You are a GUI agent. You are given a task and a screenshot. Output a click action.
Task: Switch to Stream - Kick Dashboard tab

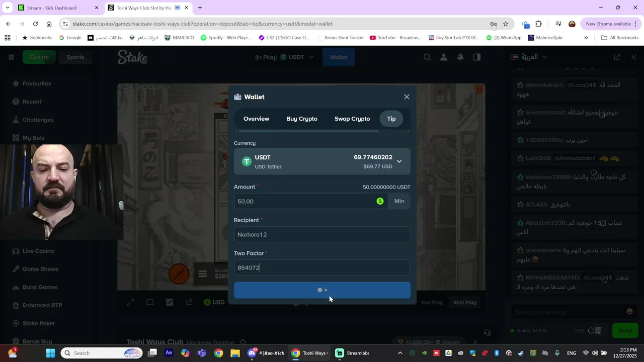[58, 8]
